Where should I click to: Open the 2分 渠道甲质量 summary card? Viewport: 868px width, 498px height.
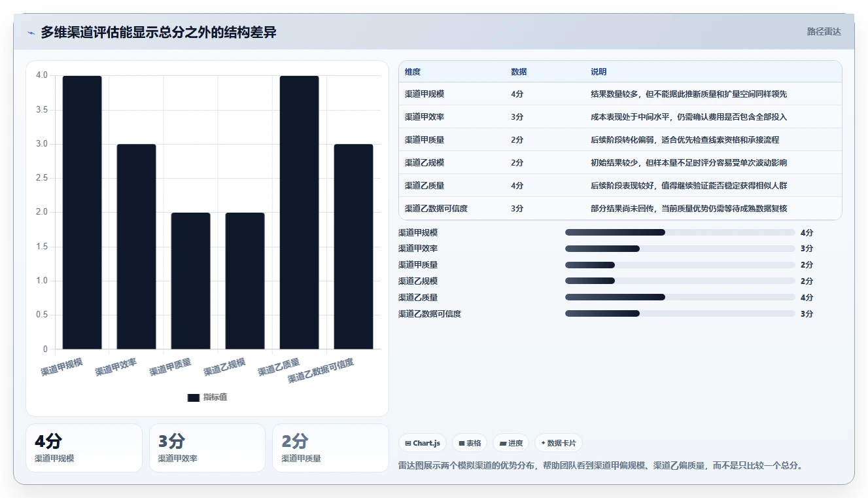[330, 448]
